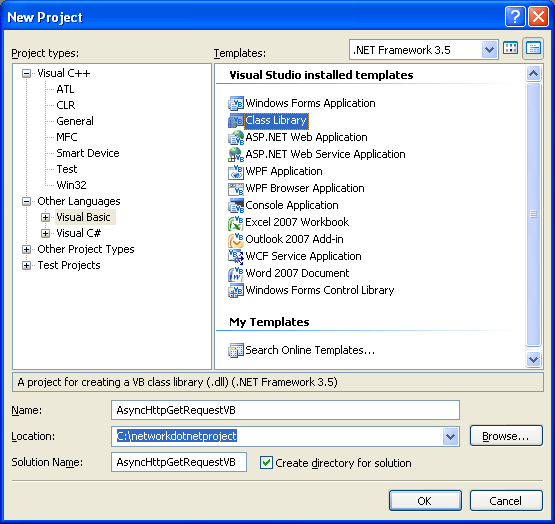Click the ASP.NET Web Application icon
The image size is (555, 524).
[236, 137]
